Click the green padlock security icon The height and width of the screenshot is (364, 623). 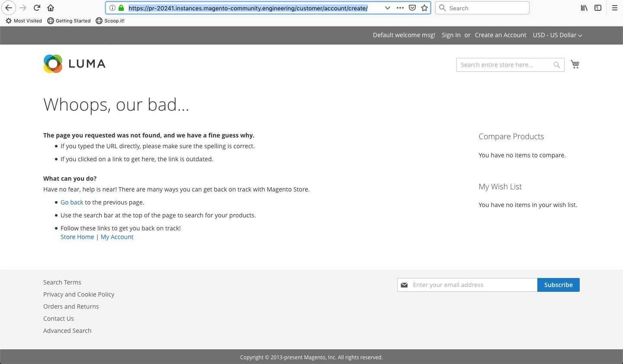coord(121,8)
